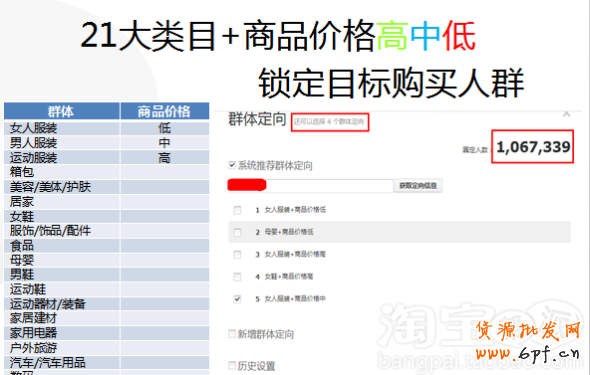590x375 pixels.
Task: Click the www.6pf.cn watermark link
Action: point(527,353)
